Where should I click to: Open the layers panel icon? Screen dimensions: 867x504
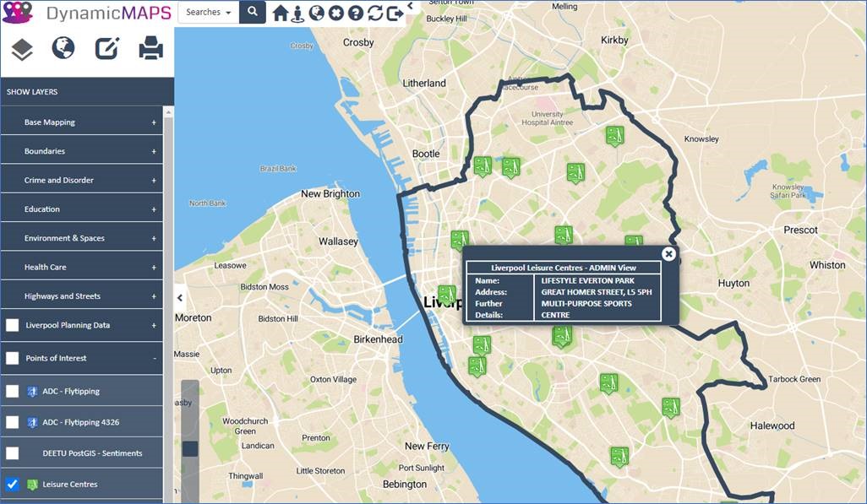22,50
